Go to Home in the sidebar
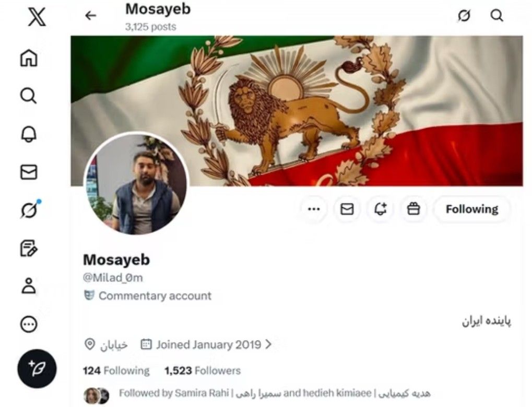 pos(29,57)
